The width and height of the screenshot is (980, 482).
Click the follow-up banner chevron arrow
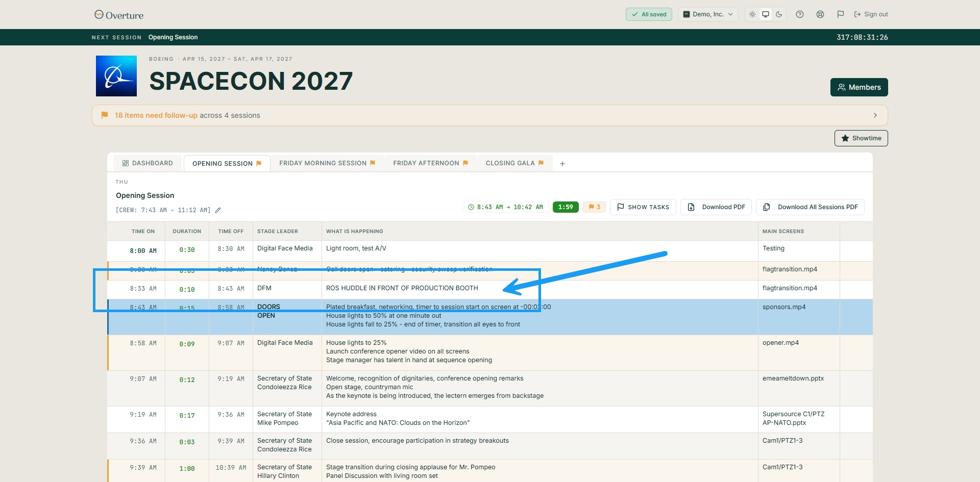[875, 115]
